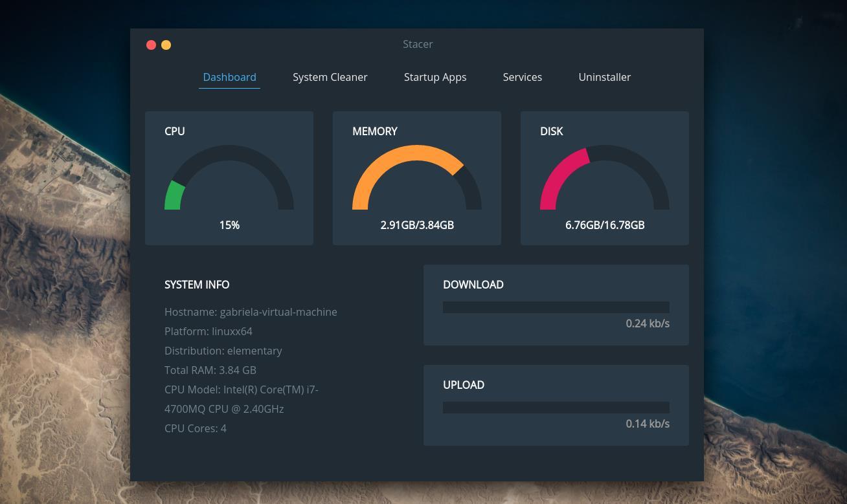Click the Platform: linuxx64 line
The height and width of the screenshot is (504, 847).
point(209,331)
